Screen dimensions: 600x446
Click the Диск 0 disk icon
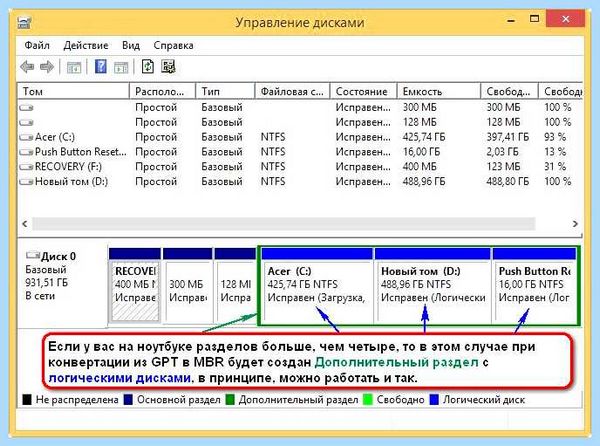[x=33, y=255]
